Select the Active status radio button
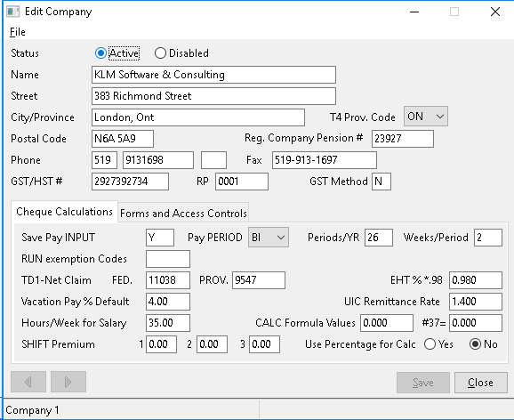The image size is (514, 420). (x=100, y=52)
